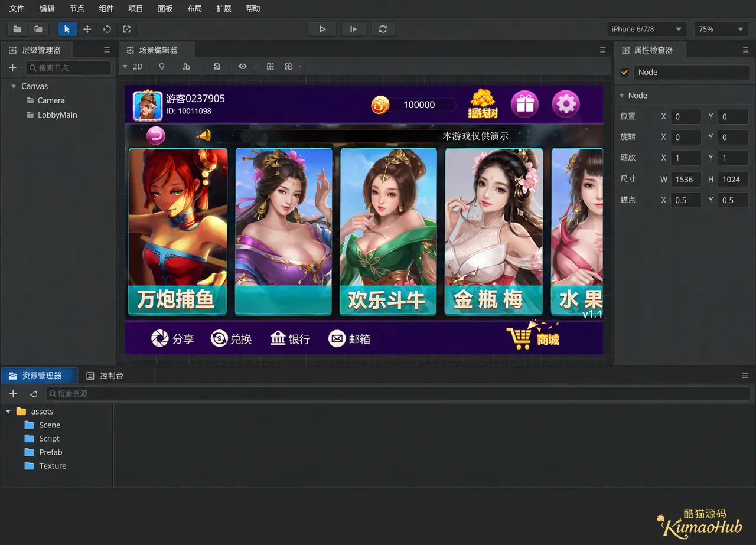Screen dimensions: 756x545
Task: Open the 编辑 menu
Action: point(47,9)
